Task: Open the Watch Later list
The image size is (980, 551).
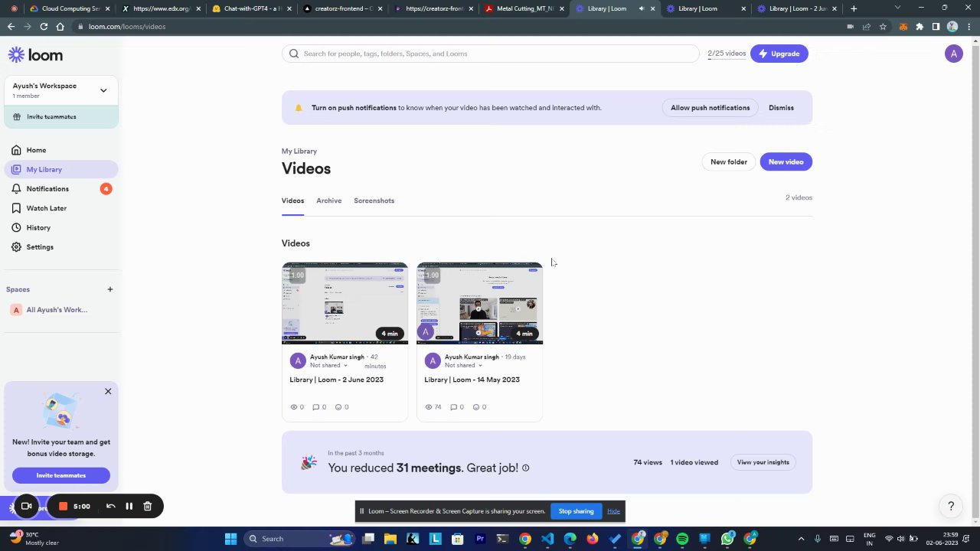Action: (61, 208)
